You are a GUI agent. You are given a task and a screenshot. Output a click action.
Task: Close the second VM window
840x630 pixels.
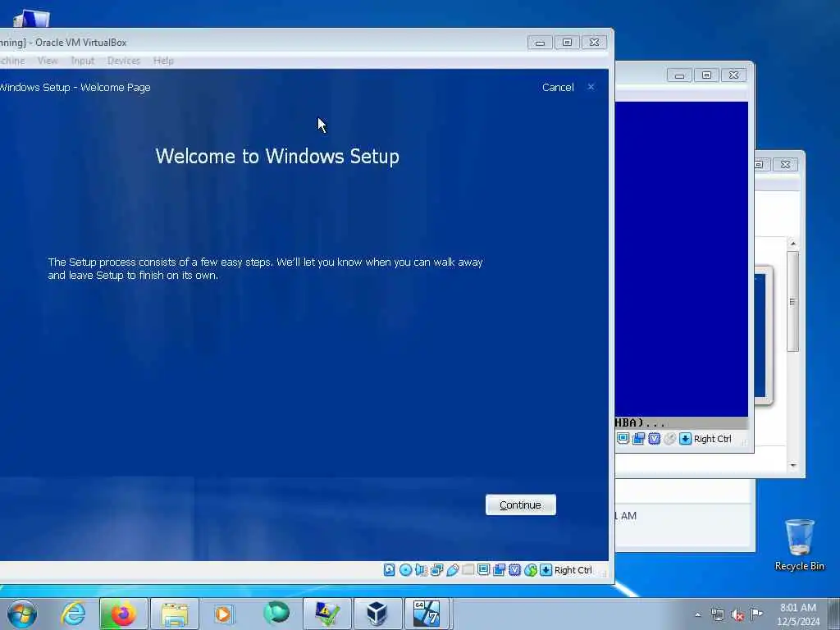(734, 75)
